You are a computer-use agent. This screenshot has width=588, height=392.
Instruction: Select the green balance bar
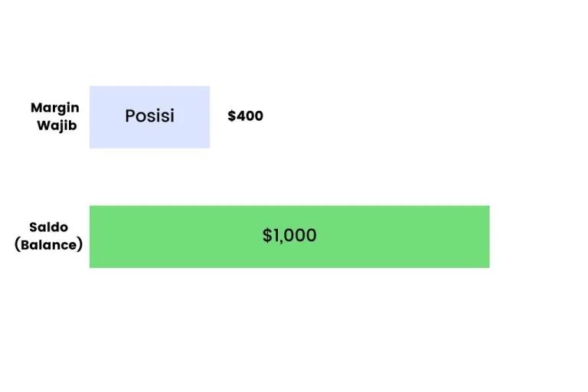pos(289,237)
